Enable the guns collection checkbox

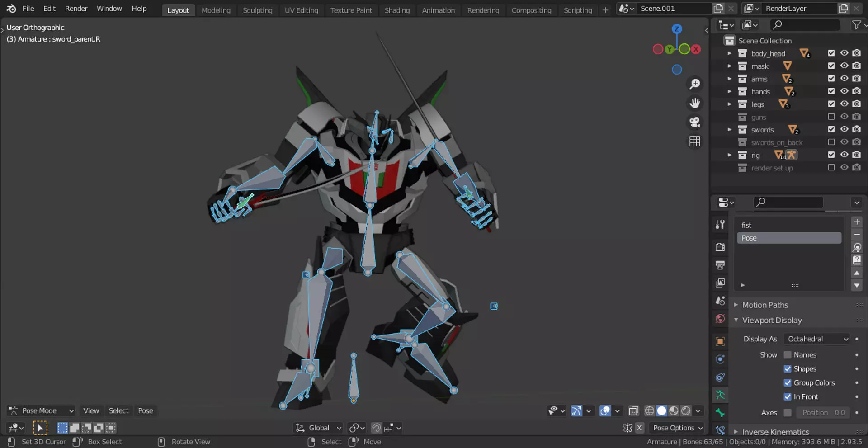(831, 117)
